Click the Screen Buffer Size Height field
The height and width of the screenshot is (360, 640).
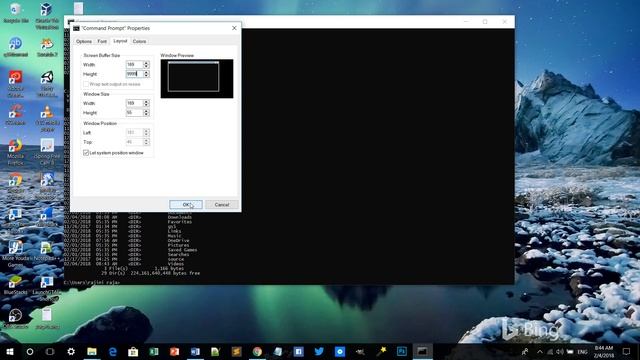pos(134,74)
